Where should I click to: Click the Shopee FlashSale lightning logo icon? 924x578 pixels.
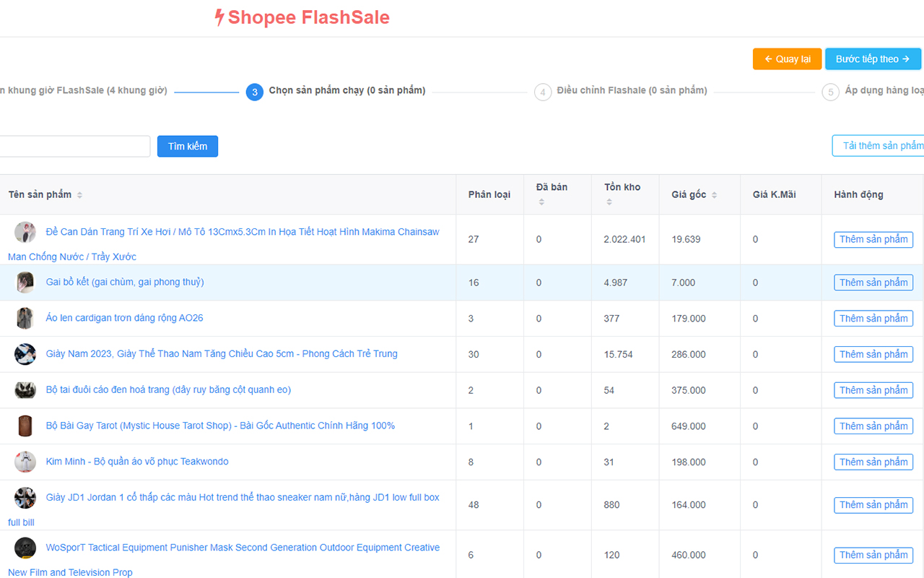pos(219,18)
